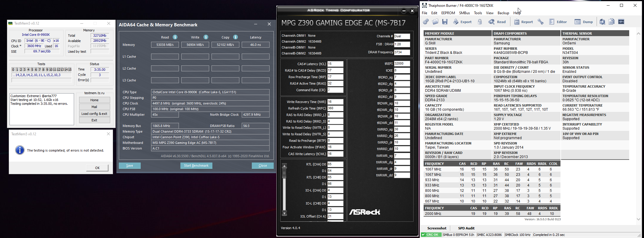
Task: Click the TestMem5 log text box
Action: (42, 109)
